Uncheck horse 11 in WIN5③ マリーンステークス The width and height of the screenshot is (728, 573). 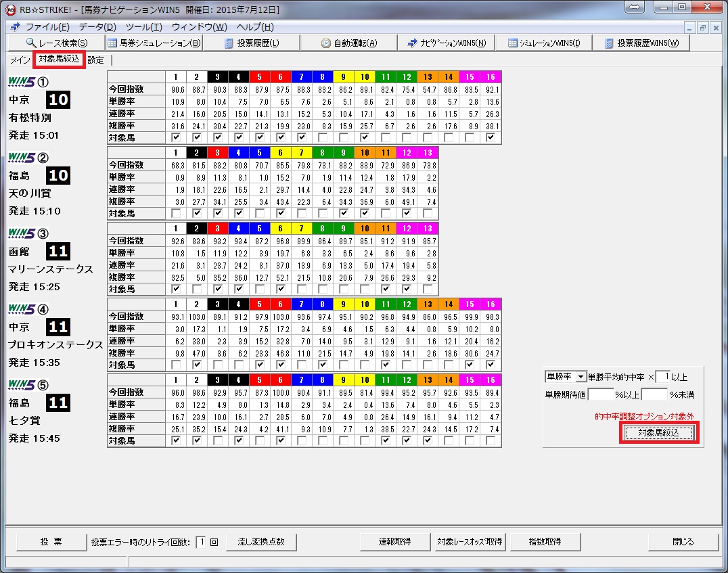pyautogui.click(x=386, y=289)
